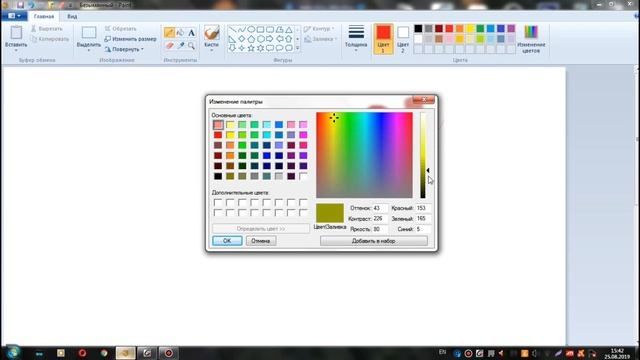640x360 pixels.
Task: Choose the Down arrow shape
Action: (x=232, y=48)
